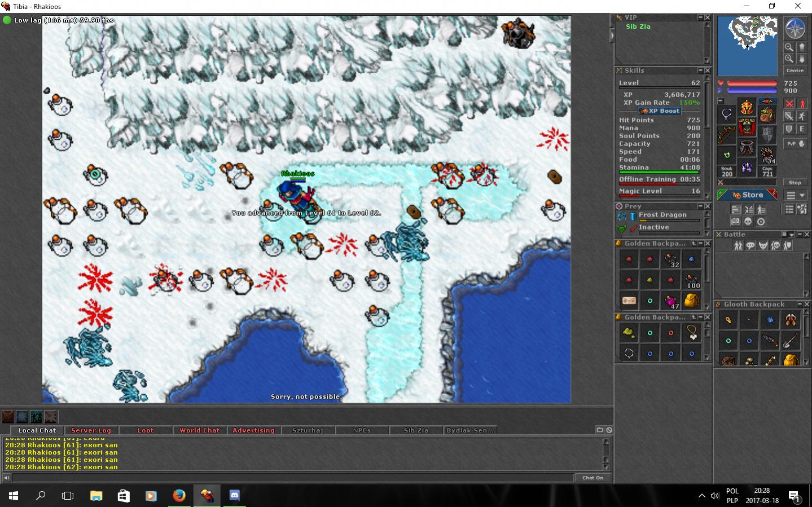Open the Windows Start menu

pyautogui.click(x=14, y=496)
